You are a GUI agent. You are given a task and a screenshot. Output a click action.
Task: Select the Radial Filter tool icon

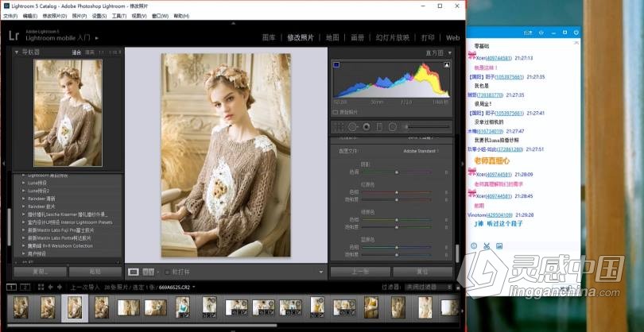click(393, 127)
